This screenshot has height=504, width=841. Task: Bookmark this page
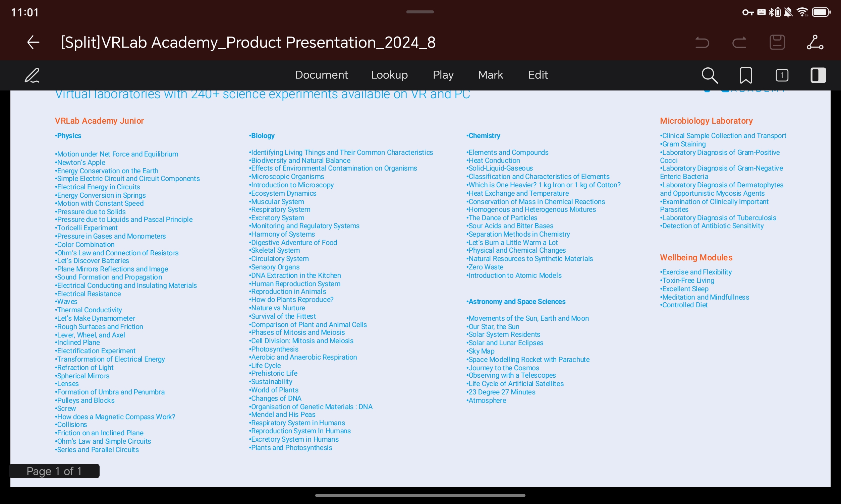[x=745, y=75]
